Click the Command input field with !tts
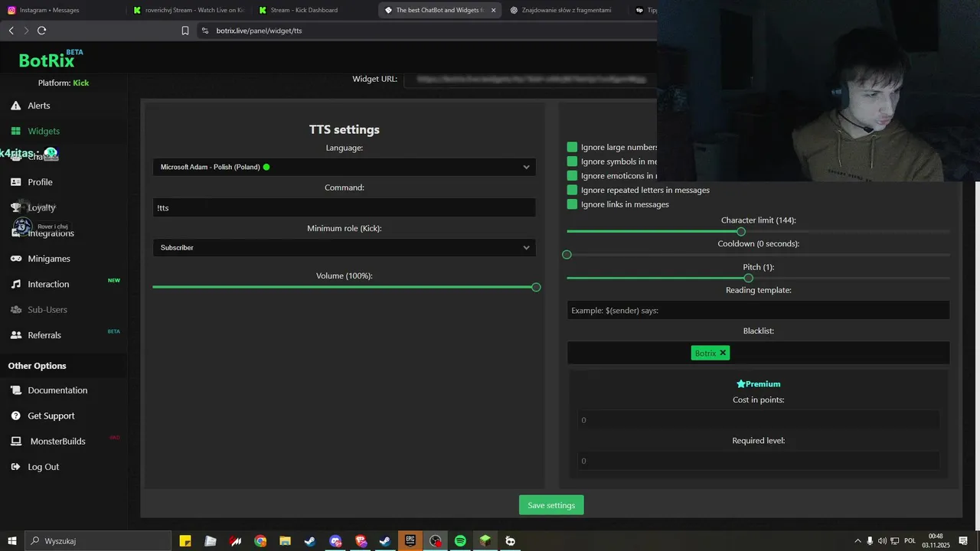 [345, 207]
